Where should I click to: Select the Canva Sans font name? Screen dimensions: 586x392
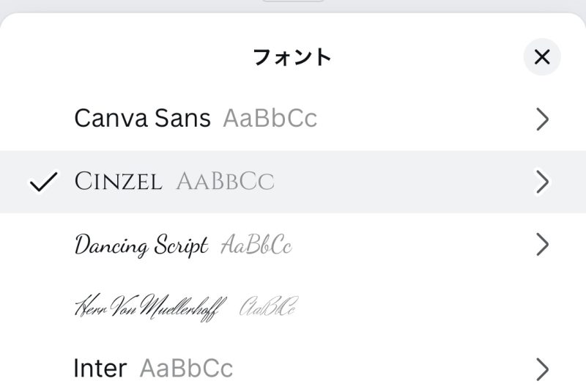point(142,118)
